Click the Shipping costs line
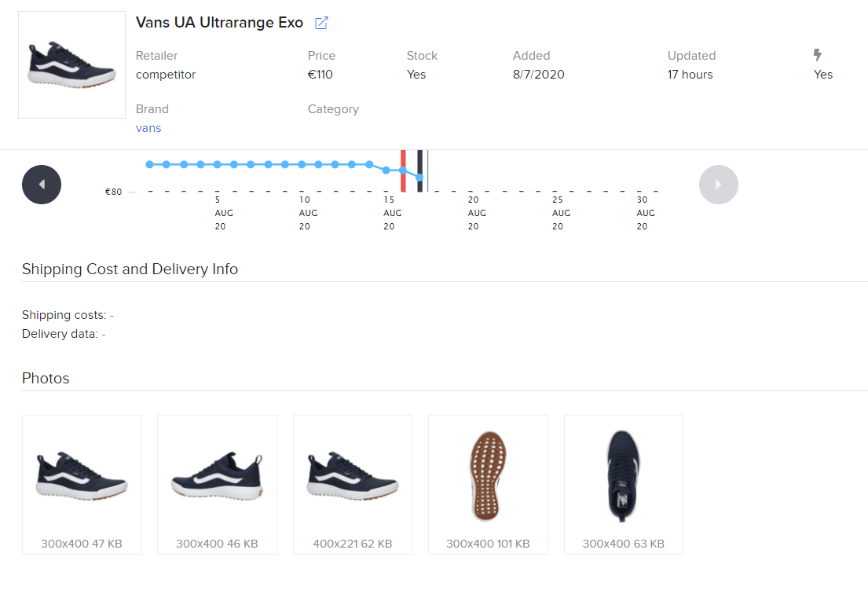Screen dimensions: 868x590 pos(68,315)
